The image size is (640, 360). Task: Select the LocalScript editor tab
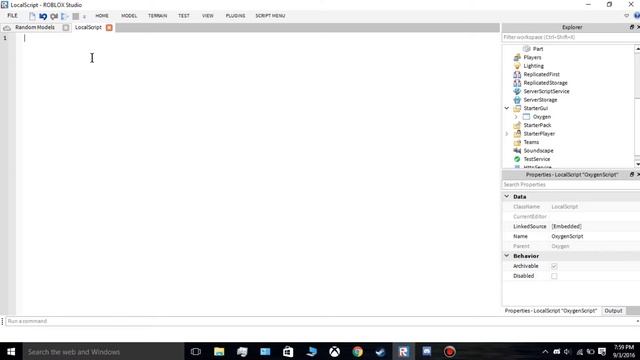[x=88, y=27]
